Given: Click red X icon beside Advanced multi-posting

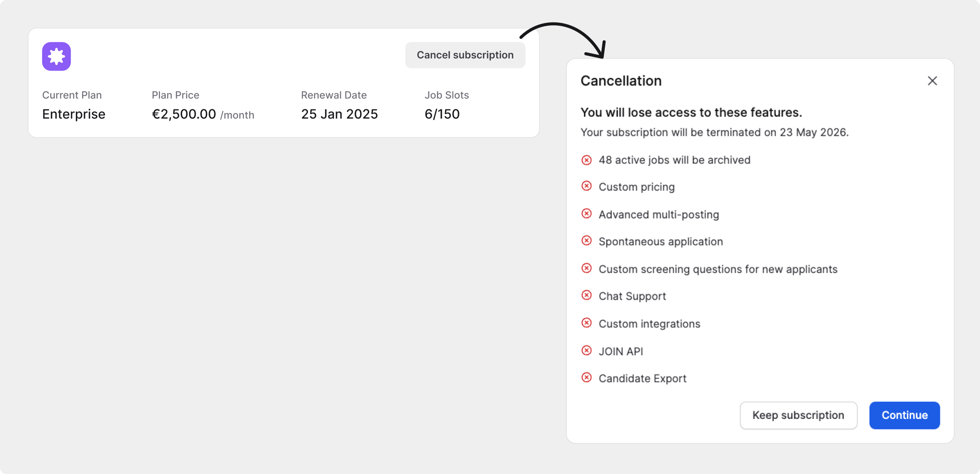Looking at the screenshot, I should coord(586,214).
